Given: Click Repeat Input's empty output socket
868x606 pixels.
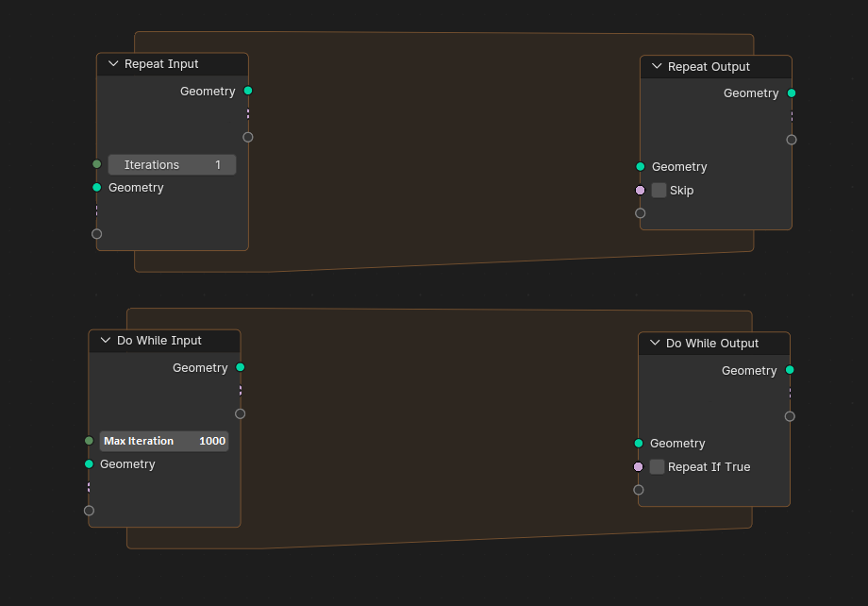Looking at the screenshot, I should (x=248, y=137).
